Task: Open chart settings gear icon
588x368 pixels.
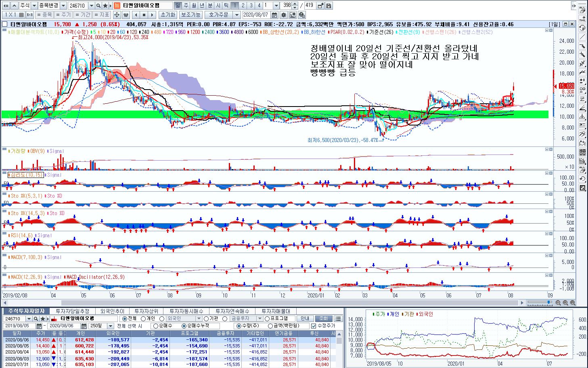Action: 283,15
